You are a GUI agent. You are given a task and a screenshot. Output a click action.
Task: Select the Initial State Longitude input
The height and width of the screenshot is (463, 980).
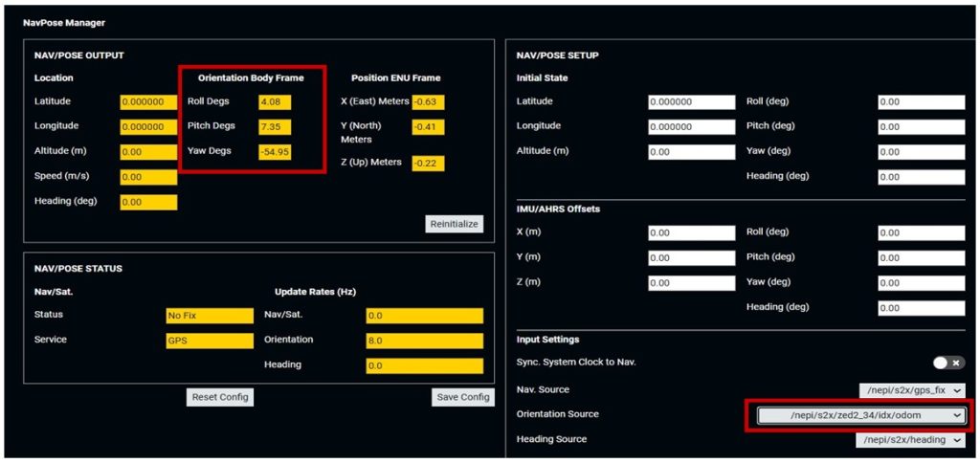pyautogui.click(x=691, y=126)
